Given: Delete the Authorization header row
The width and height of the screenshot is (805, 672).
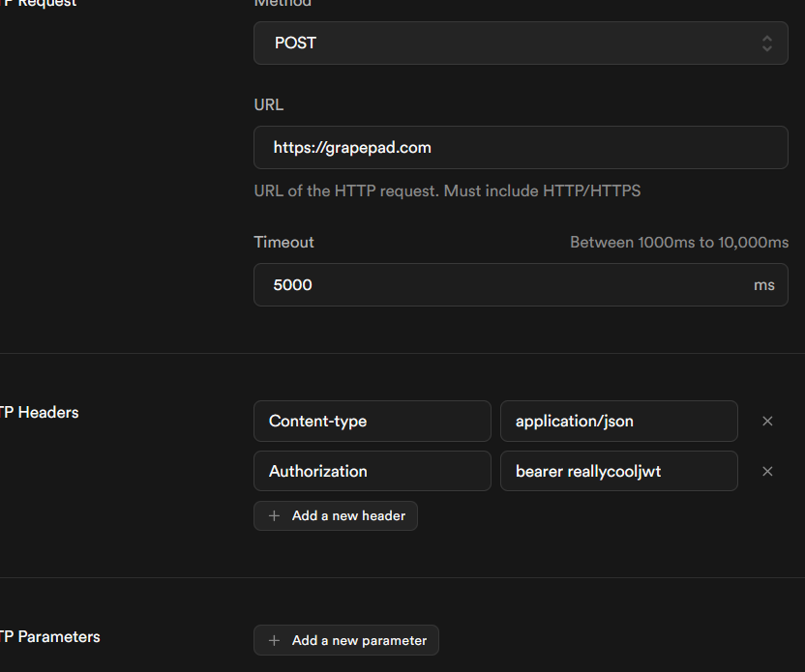Looking at the screenshot, I should tap(767, 472).
